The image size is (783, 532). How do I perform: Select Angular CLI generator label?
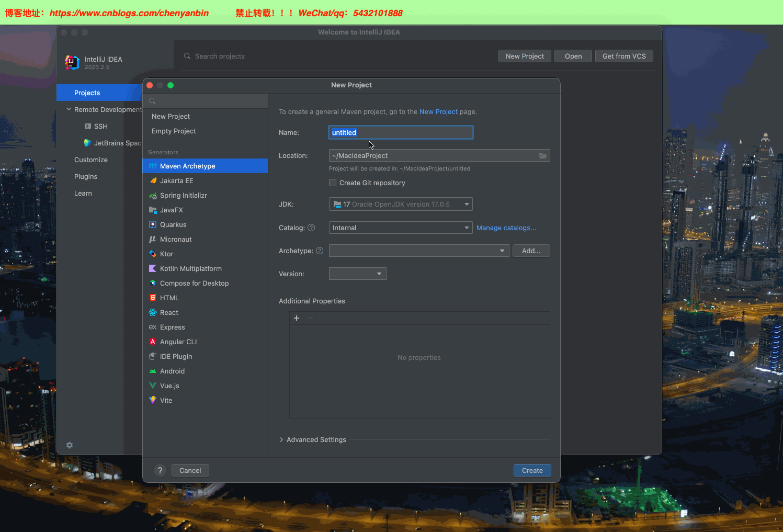pyautogui.click(x=178, y=342)
